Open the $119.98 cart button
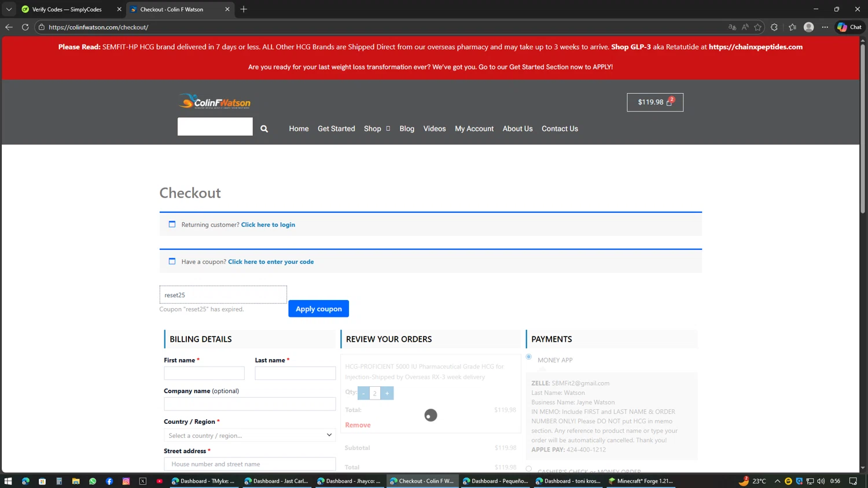The image size is (868, 488). 655,102
